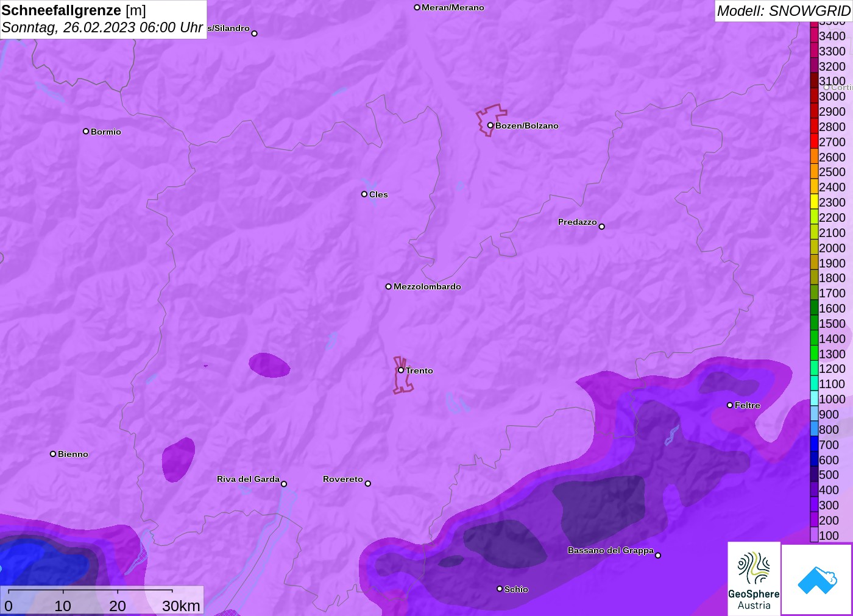Image resolution: width=853 pixels, height=616 pixels.
Task: Select the legend value "2000"
Action: tap(832, 248)
